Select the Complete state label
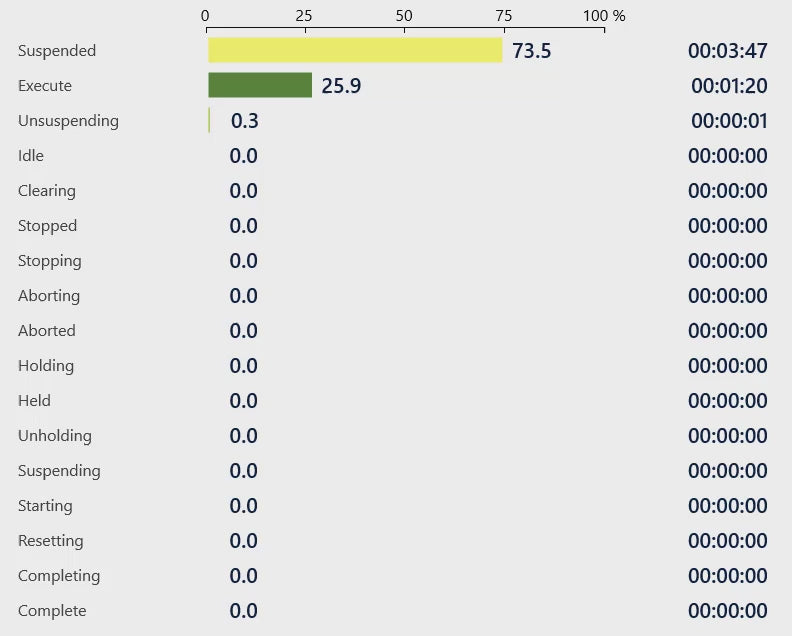 click(52, 611)
